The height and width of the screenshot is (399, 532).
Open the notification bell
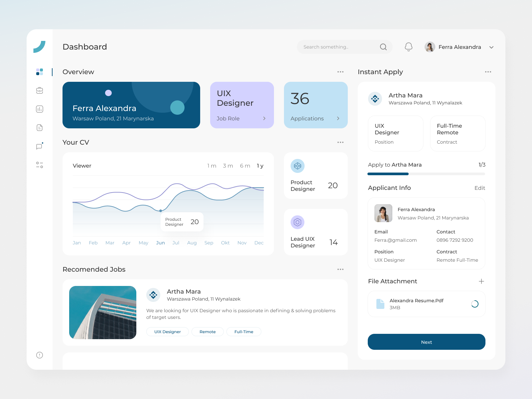pos(408,47)
